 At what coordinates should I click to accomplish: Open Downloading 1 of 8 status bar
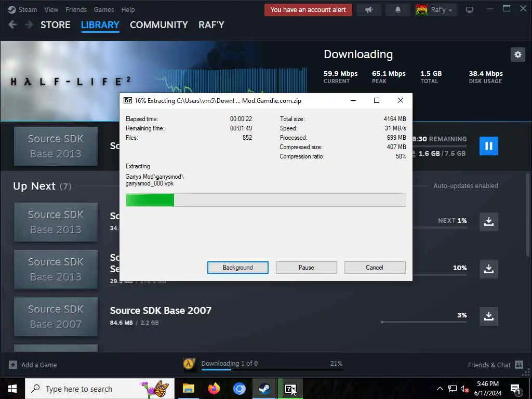(x=271, y=364)
